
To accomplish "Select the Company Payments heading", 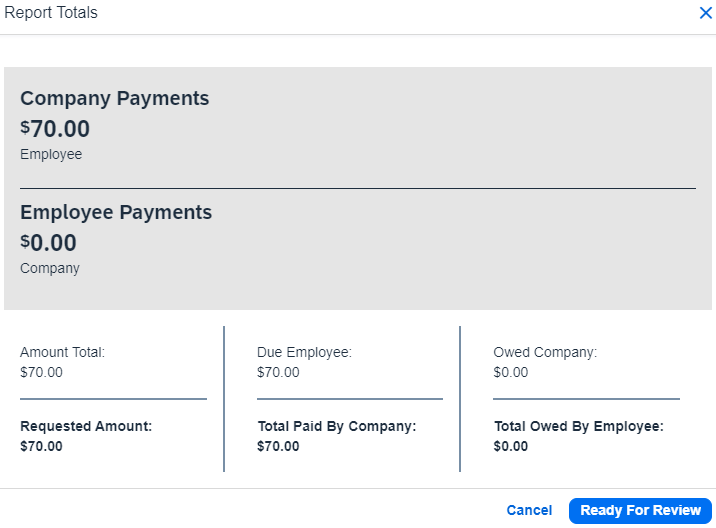I will tap(114, 98).
